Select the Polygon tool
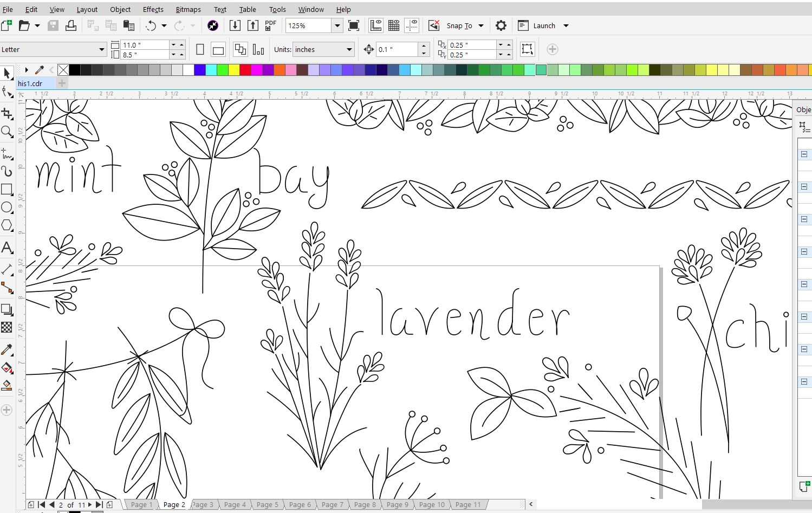This screenshot has height=513, width=812. point(7,225)
